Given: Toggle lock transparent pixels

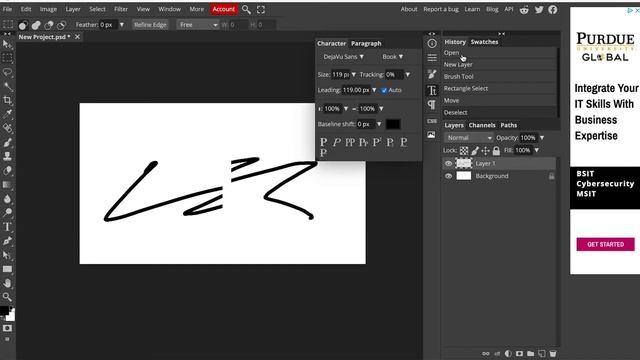Looking at the screenshot, I should coord(464,151).
